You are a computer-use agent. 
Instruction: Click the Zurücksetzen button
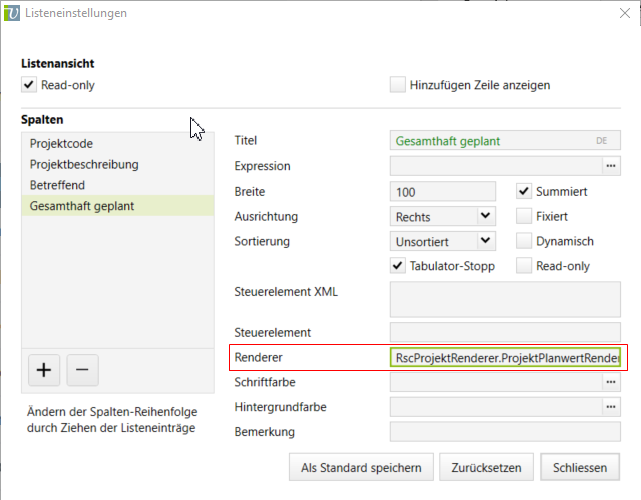[487, 467]
